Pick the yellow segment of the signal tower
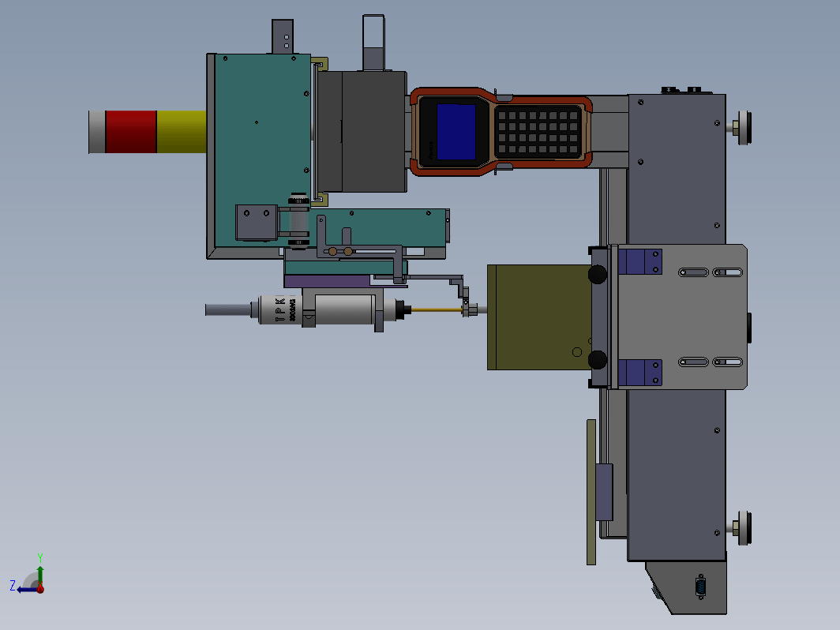The image size is (840, 630). (x=182, y=132)
